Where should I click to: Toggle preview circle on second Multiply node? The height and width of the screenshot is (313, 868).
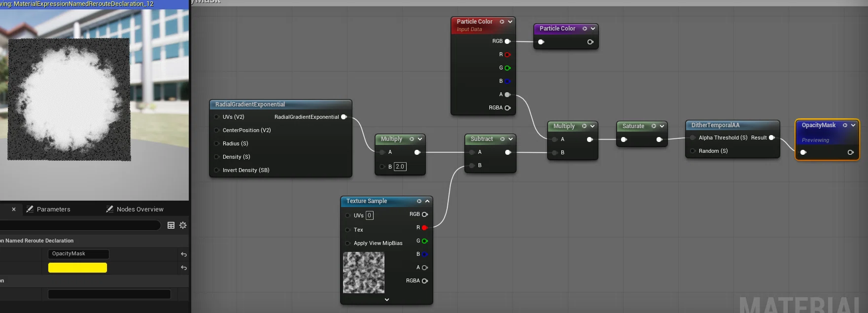[x=584, y=126]
